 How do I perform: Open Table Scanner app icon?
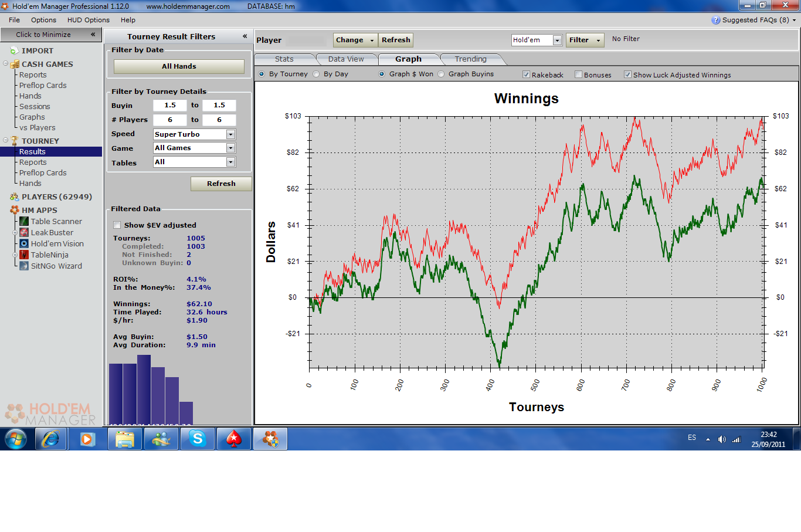(x=24, y=221)
